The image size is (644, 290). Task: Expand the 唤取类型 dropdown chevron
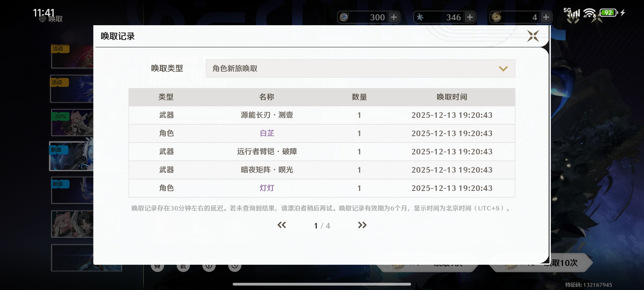click(503, 69)
